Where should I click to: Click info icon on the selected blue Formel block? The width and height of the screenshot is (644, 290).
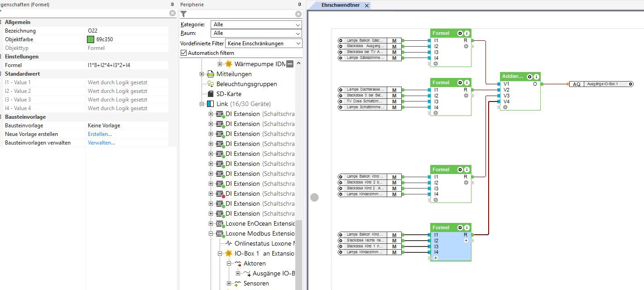point(466,227)
